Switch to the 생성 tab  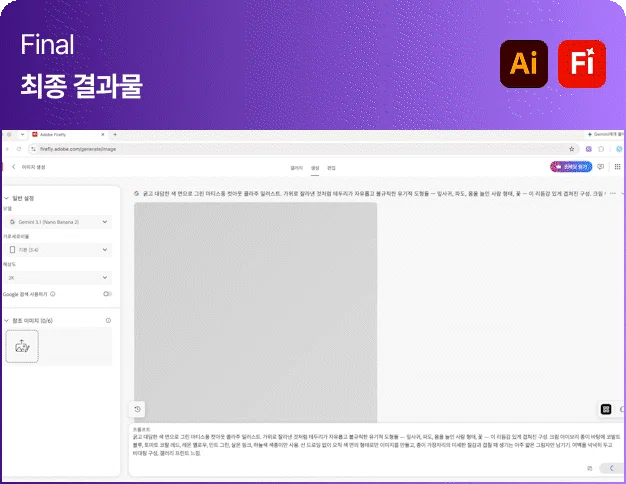pos(315,168)
